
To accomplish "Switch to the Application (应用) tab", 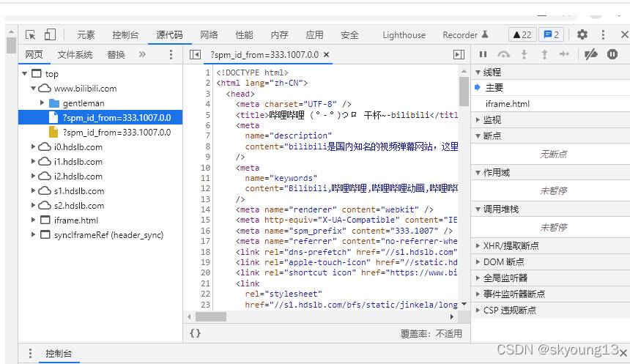I will 314,35.
